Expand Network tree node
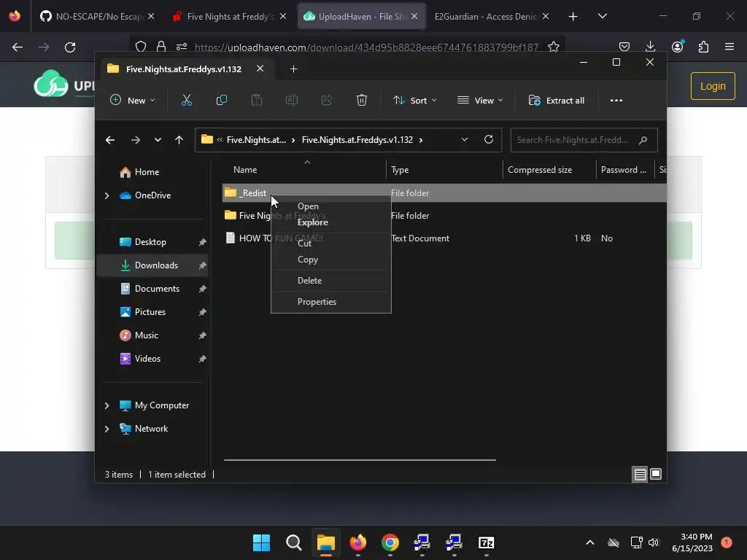The image size is (747, 560). 107,429
